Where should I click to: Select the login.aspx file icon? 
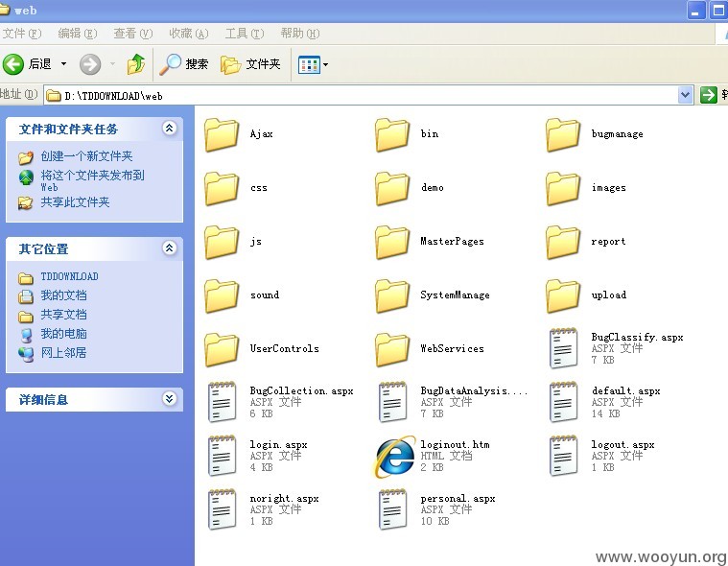(x=222, y=456)
